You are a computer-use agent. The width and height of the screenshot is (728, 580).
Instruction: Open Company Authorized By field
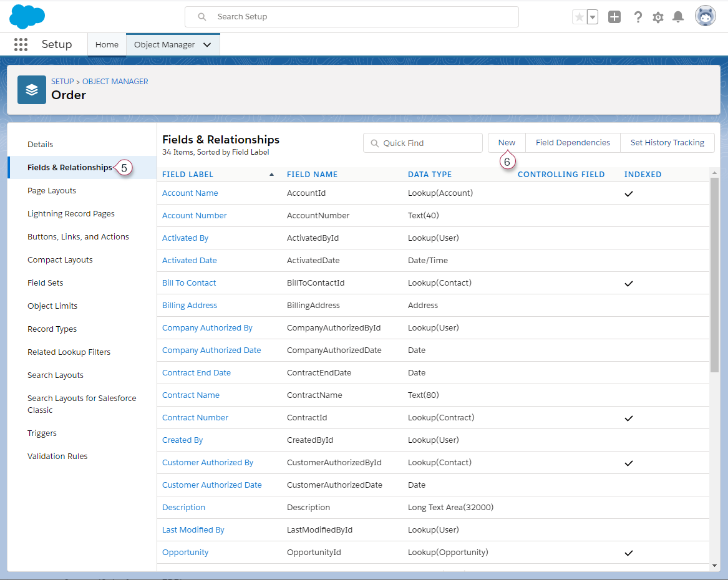(207, 327)
